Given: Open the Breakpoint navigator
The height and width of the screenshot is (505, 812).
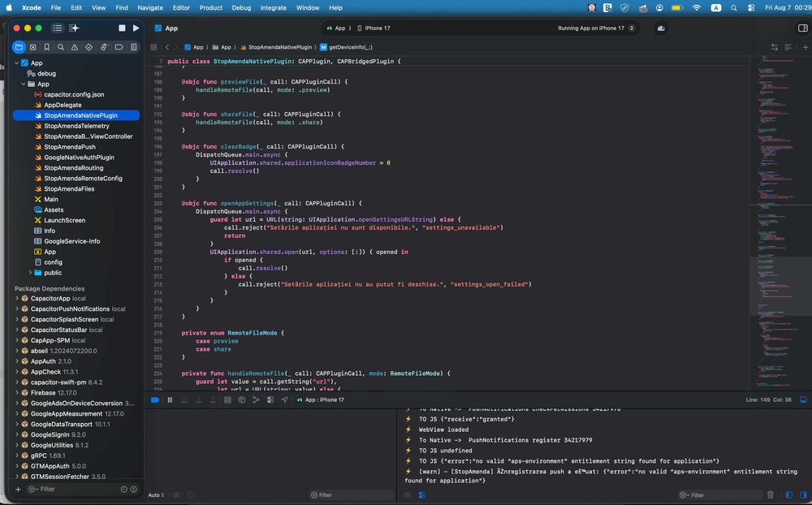Looking at the screenshot, I should (119, 47).
